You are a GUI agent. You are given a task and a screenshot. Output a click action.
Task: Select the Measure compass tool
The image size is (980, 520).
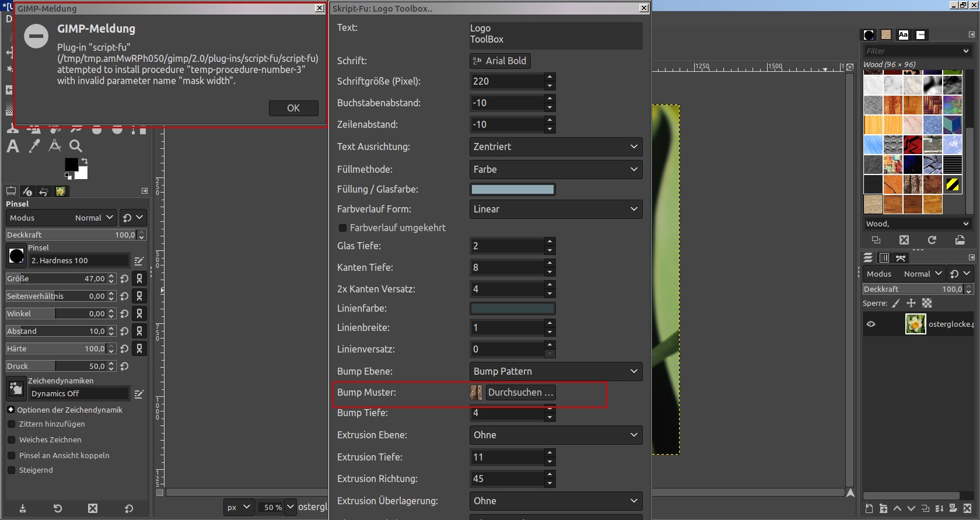[x=55, y=146]
